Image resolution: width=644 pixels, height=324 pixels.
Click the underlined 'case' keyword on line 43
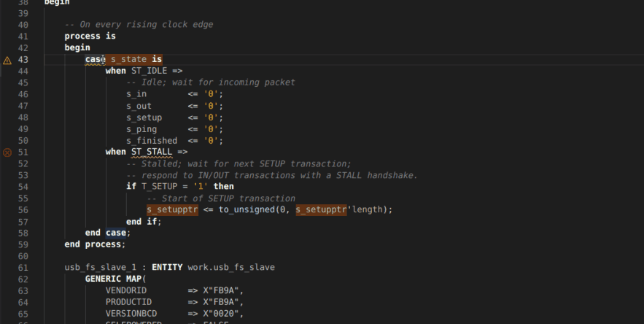[96, 59]
